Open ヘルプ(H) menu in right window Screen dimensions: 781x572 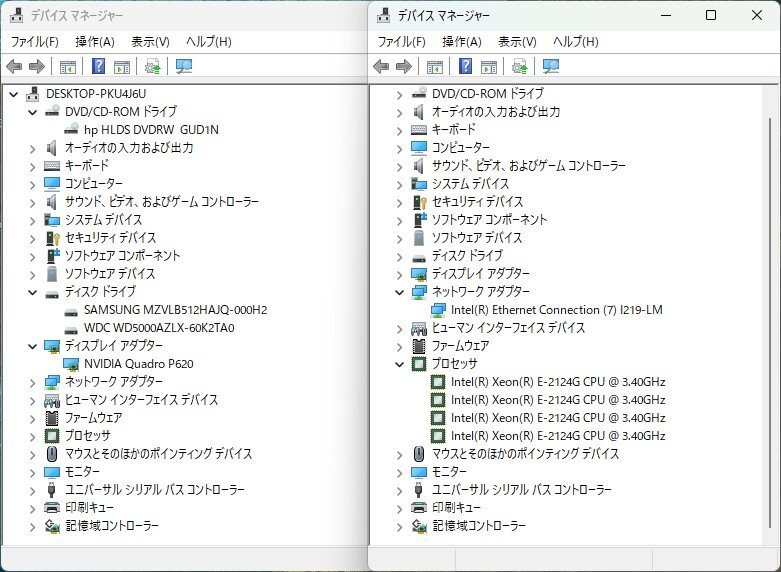(x=576, y=42)
